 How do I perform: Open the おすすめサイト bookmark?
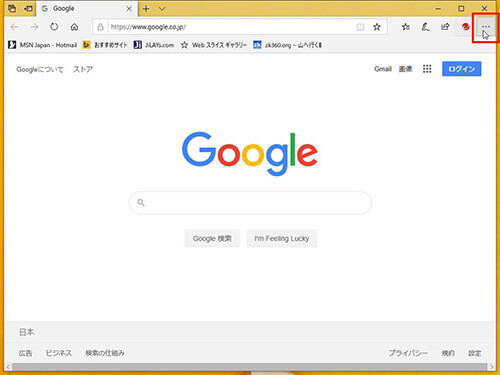[105, 45]
